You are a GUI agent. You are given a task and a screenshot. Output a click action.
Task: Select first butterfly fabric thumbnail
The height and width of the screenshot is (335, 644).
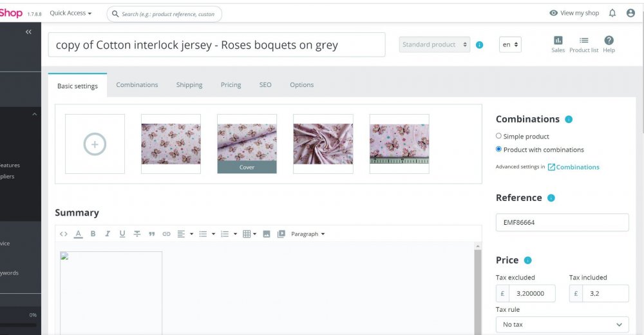tap(171, 144)
